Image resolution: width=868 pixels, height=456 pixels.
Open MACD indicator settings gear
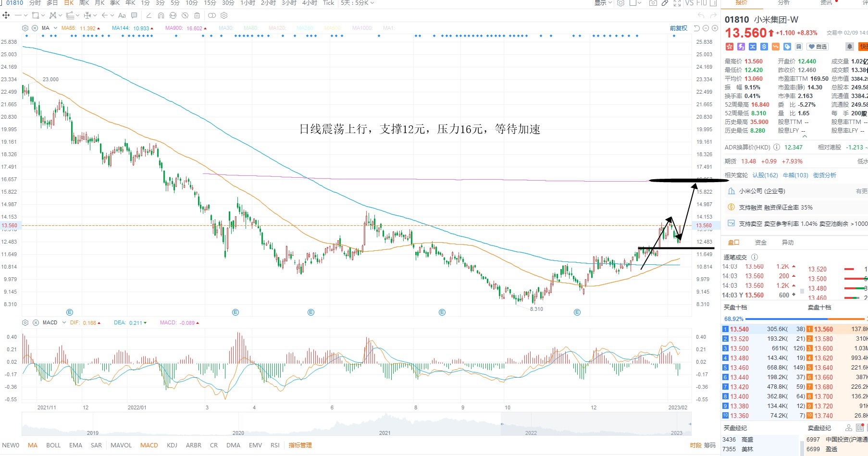pos(25,322)
